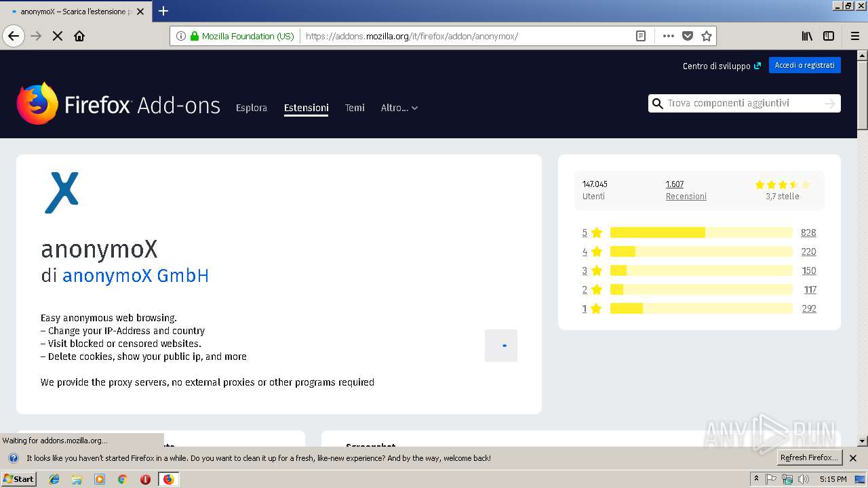Open the Firefox home page icon
Screen dimensions: 868x488
point(79,36)
